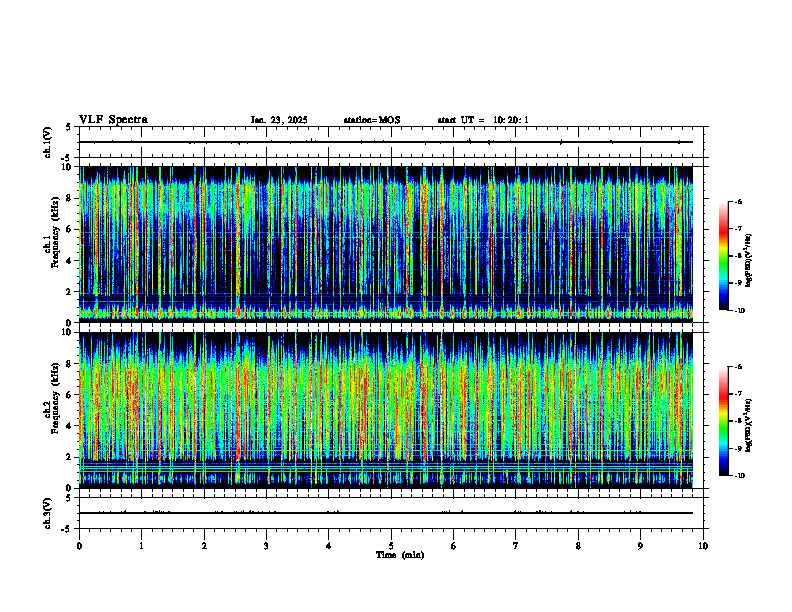Click the ch.1 colorbar "-10" tick label

[739, 311]
